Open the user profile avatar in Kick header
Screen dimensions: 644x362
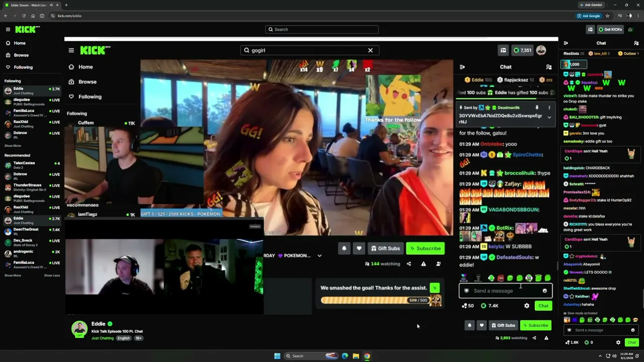coord(630,29)
